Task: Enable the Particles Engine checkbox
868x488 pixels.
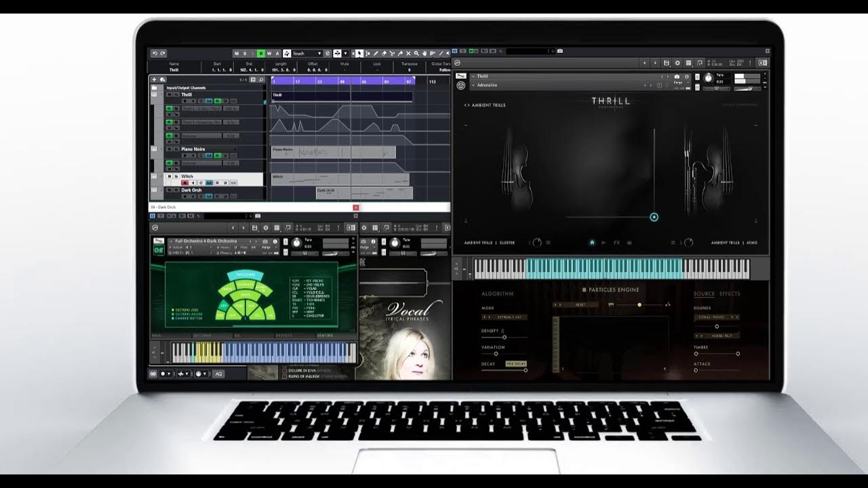Action: (584, 290)
